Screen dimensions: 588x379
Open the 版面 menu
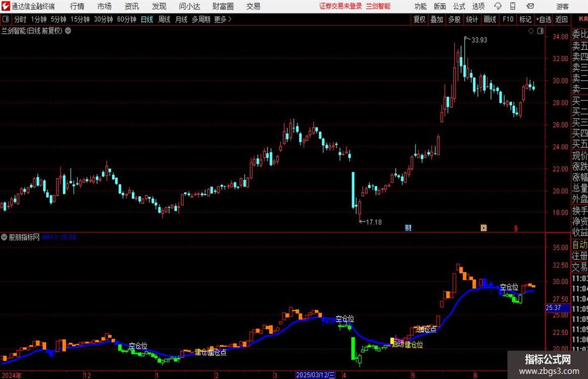pos(439,6)
